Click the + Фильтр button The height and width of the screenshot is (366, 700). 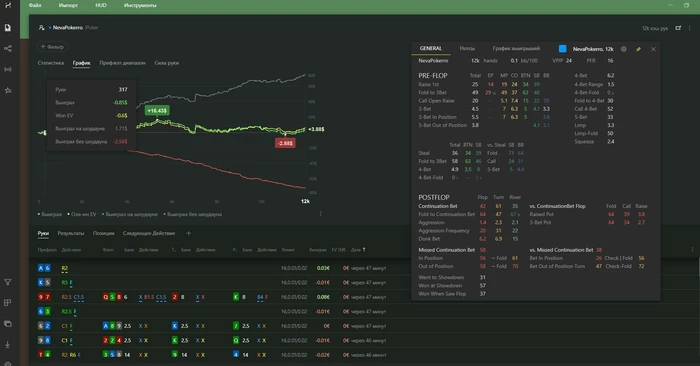52,46
